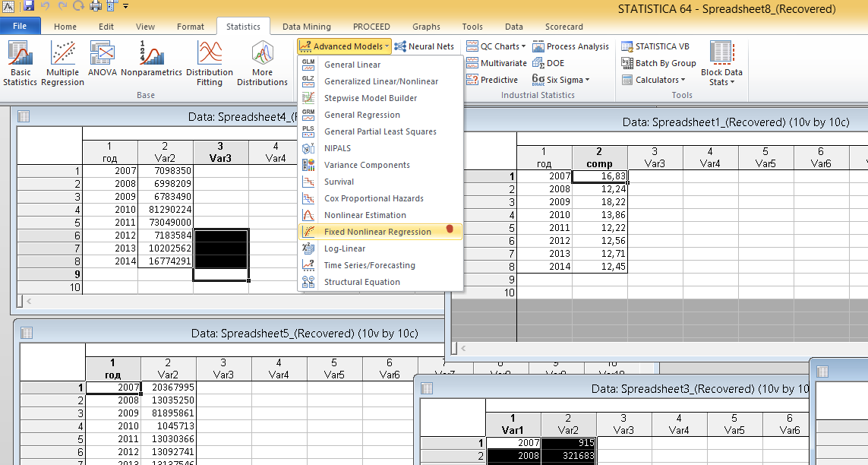868x465 pixels.
Task: Open Multiple Regression analysis
Action: [62, 63]
